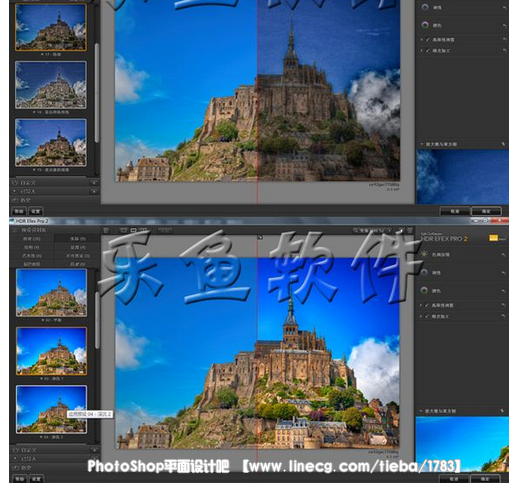Click import icon on 已导入 row in lower window
Image resolution: width=511 pixels, height=483 pixels.
(94, 459)
